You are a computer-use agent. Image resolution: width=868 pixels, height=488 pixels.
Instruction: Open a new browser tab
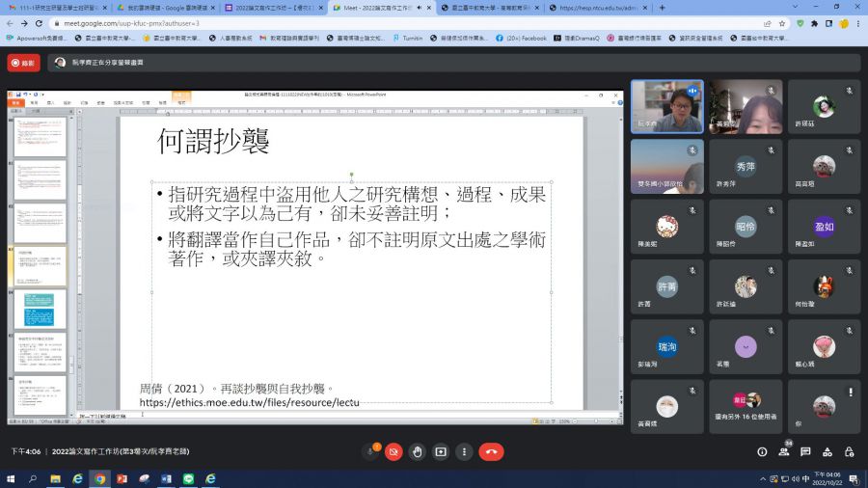(x=662, y=8)
